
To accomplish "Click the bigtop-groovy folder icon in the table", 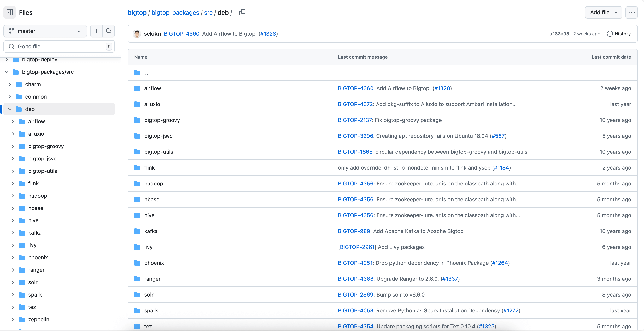I will [137, 120].
